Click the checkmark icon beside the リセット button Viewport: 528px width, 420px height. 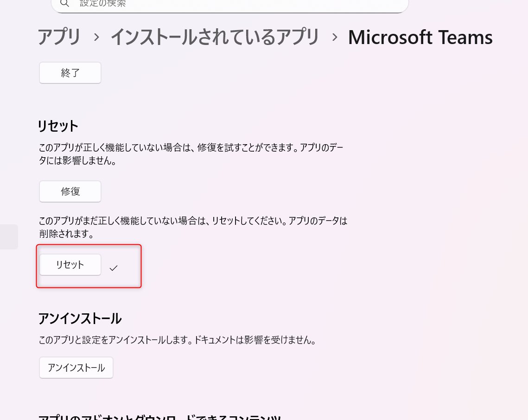pyautogui.click(x=114, y=267)
